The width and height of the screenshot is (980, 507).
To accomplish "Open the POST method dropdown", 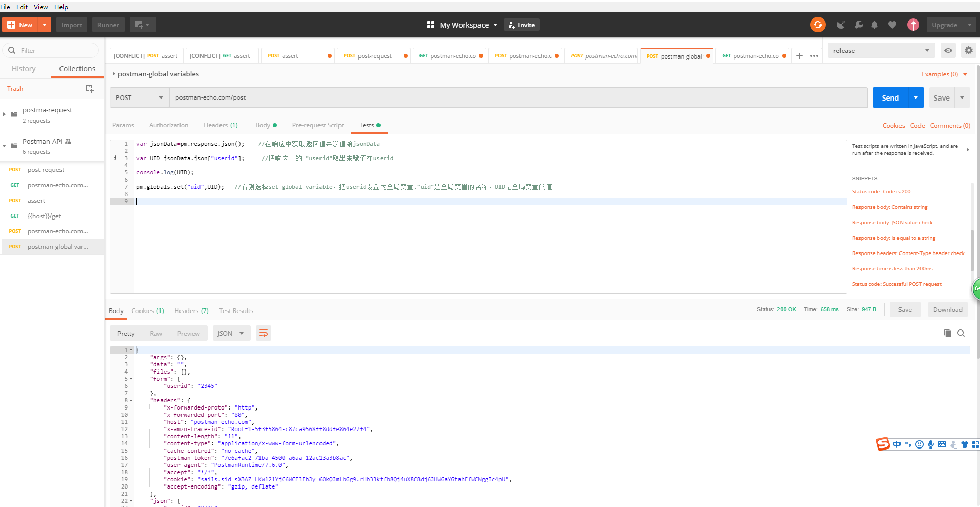I will pos(139,98).
